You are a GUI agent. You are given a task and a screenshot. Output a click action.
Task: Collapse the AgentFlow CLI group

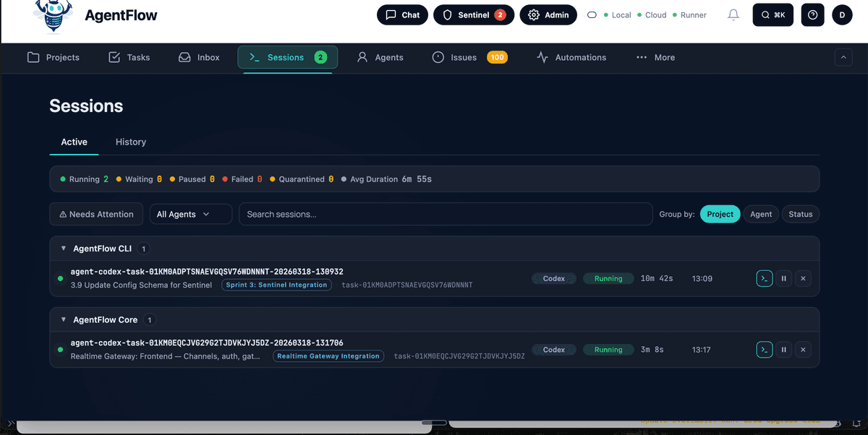click(x=64, y=249)
